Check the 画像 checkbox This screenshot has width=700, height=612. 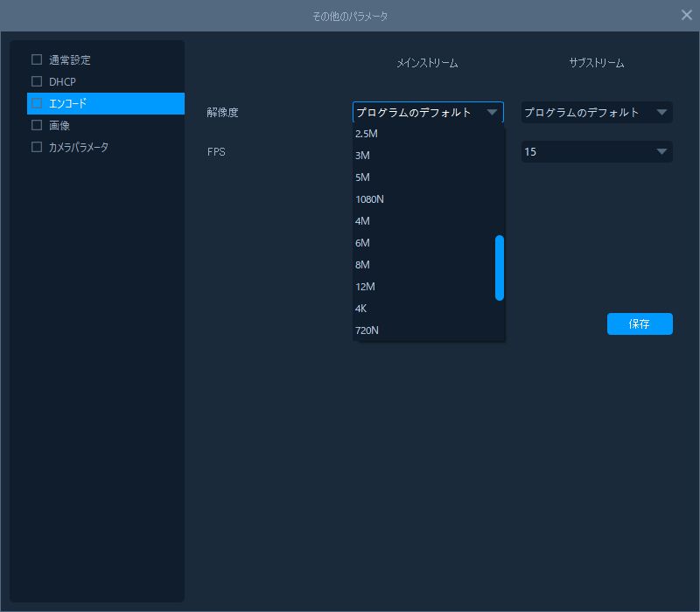37,125
